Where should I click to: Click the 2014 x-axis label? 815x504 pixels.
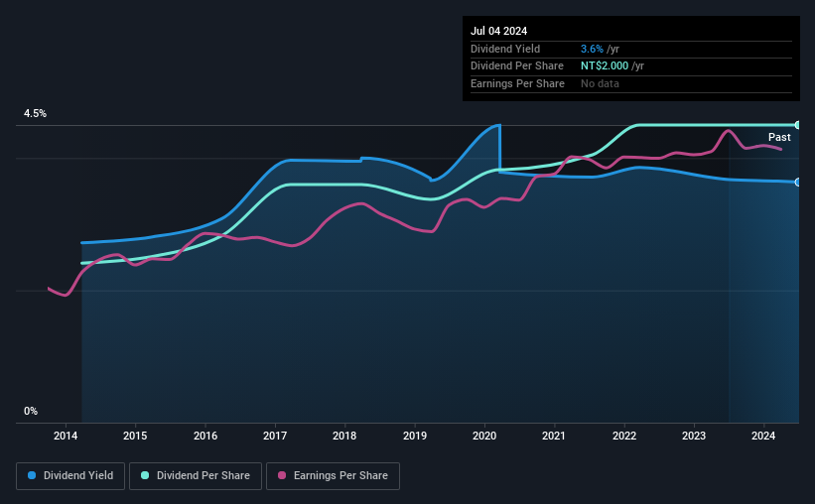[x=66, y=436]
